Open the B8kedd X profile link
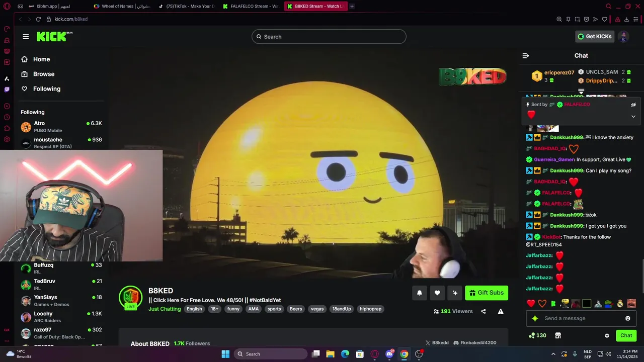644x362 pixels. coord(437,342)
